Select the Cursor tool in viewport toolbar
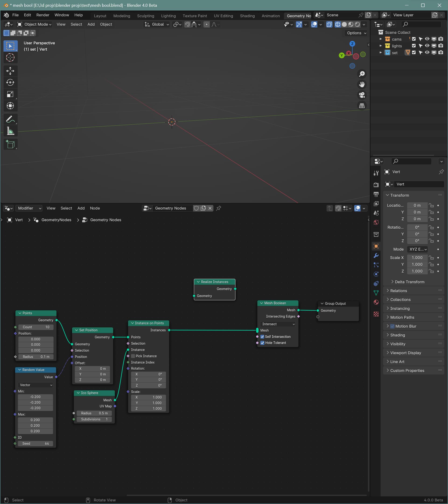 pyautogui.click(x=10, y=57)
